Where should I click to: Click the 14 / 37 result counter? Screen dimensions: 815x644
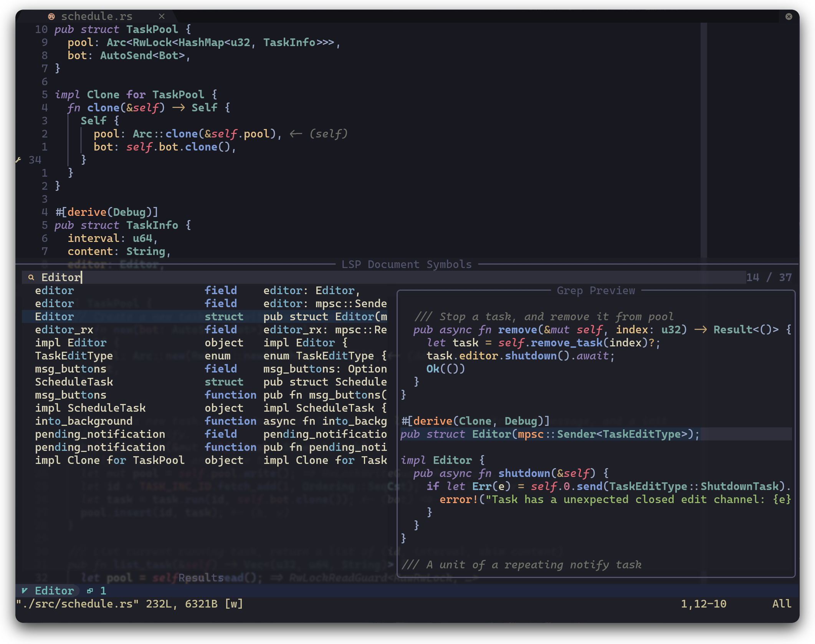[x=769, y=277]
